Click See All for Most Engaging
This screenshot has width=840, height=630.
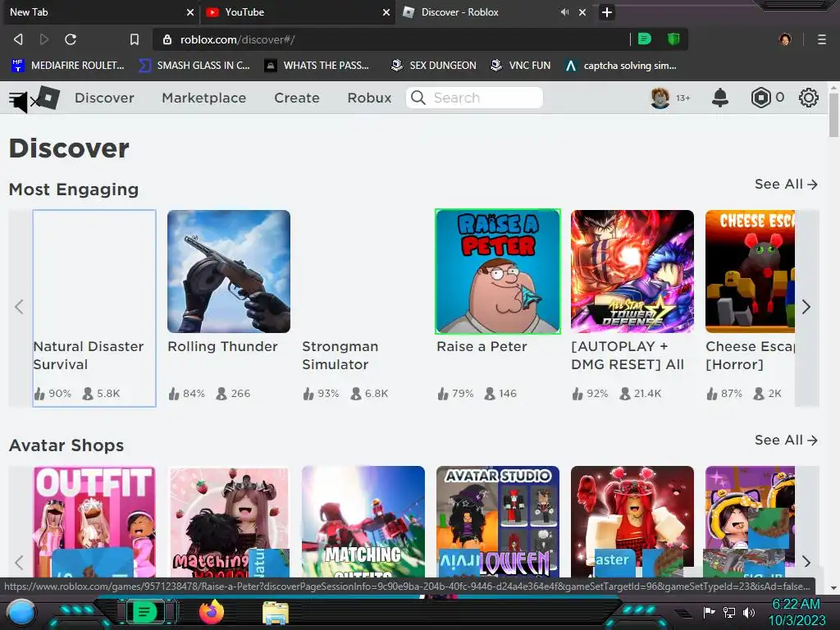point(786,185)
